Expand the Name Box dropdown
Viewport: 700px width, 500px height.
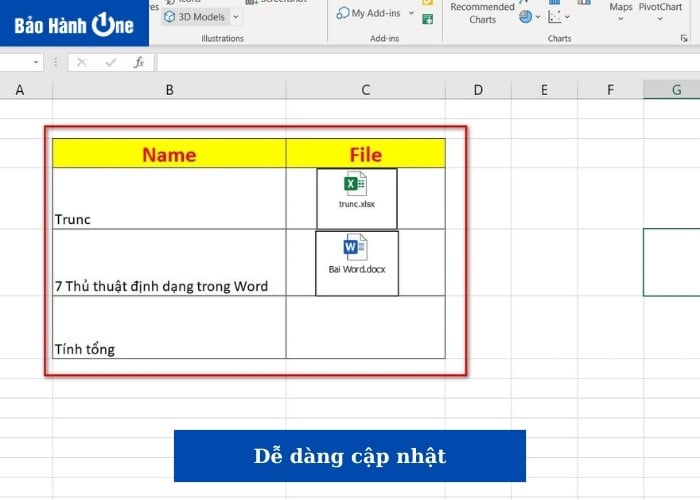click(36, 62)
